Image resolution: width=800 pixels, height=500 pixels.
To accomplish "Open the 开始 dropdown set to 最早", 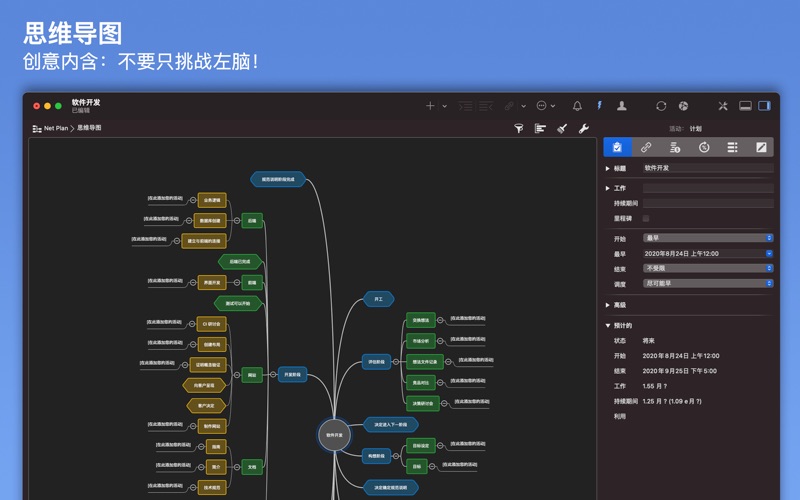I will (707, 239).
